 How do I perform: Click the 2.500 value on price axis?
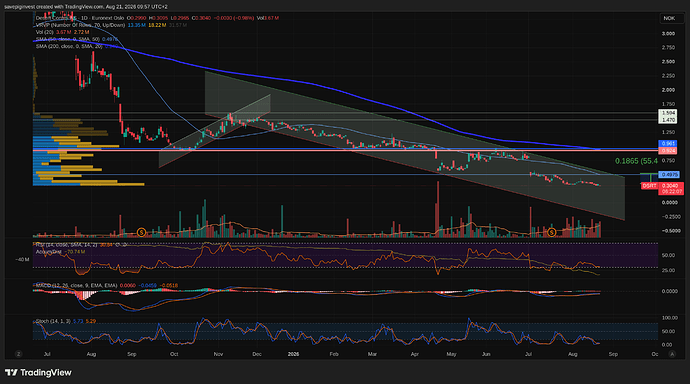pyautogui.click(x=668, y=62)
